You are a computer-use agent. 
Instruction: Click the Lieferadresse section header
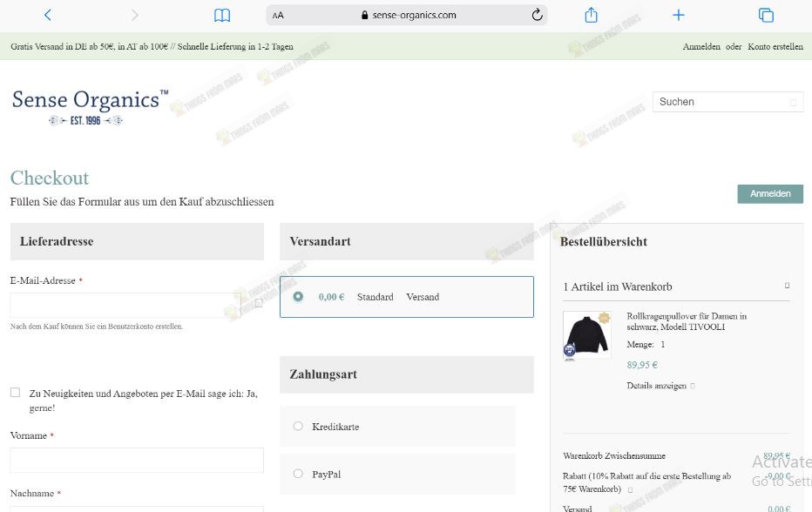[137, 241]
